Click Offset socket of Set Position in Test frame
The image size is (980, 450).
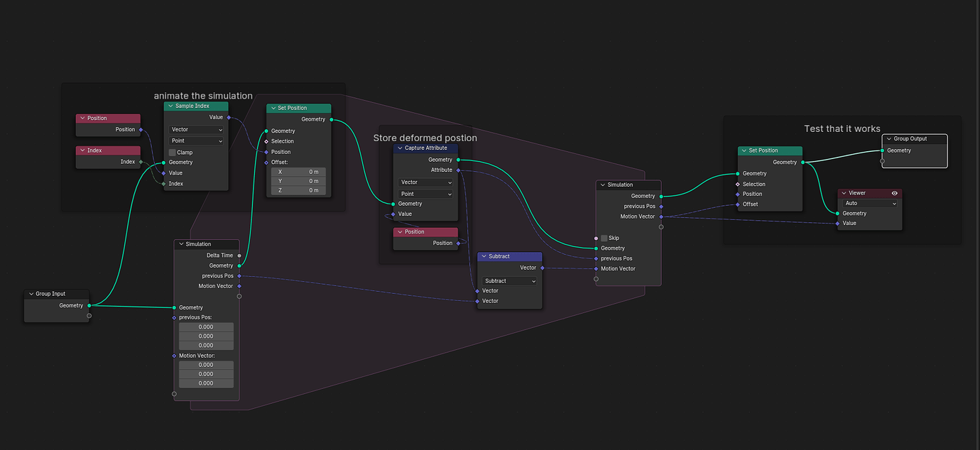[x=738, y=204]
